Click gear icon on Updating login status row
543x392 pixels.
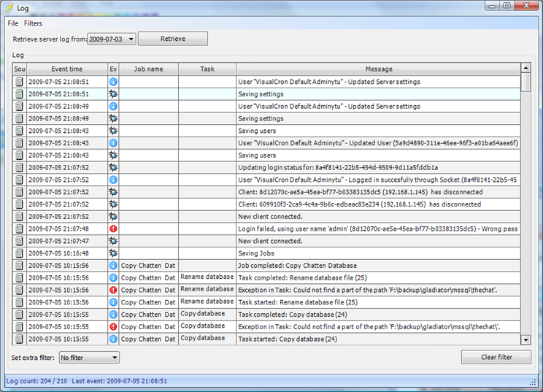[113, 167]
